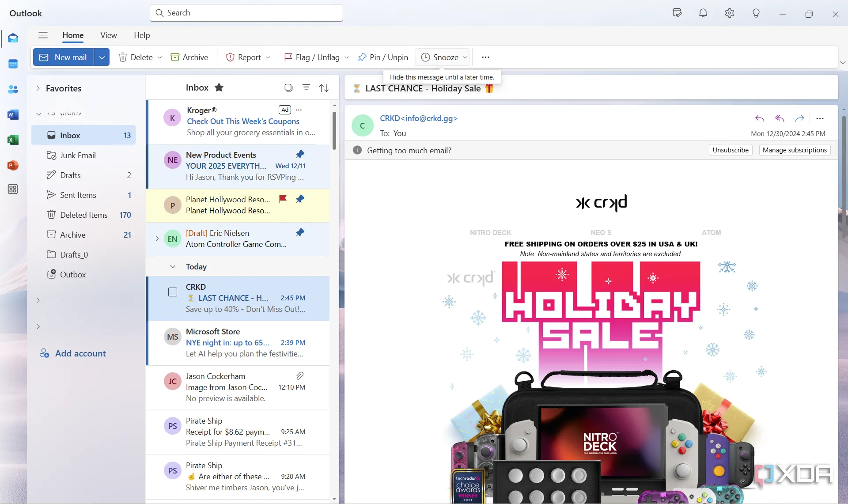This screenshot has width=848, height=504.
Task: Click the Reply All arrow icon
Action: [x=780, y=118]
